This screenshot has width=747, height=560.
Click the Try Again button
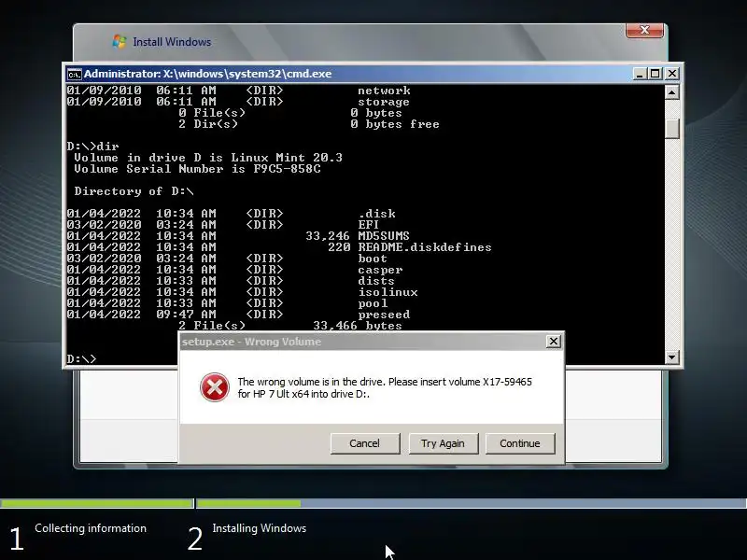coord(443,443)
